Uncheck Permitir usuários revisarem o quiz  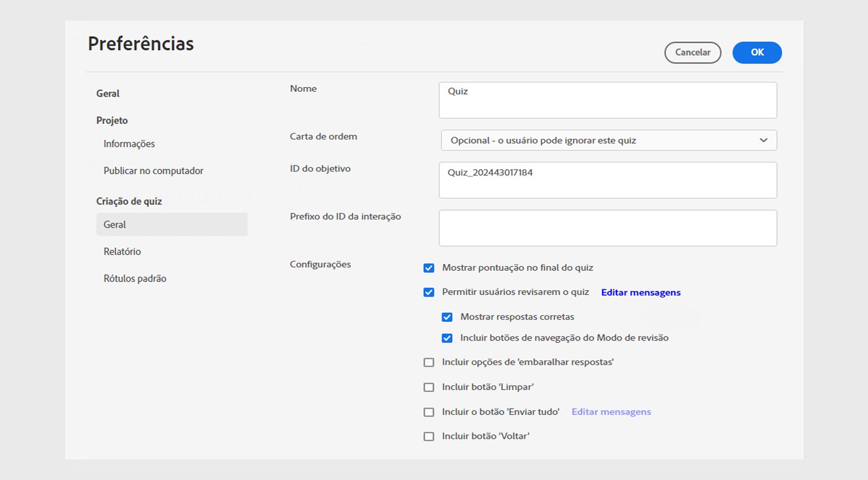[429, 292]
